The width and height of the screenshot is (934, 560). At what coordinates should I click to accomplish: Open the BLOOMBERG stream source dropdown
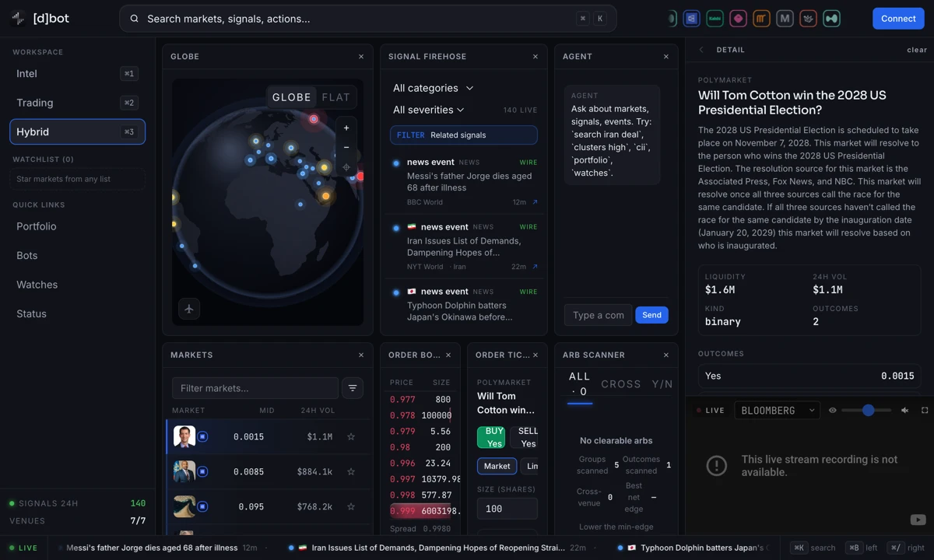pos(777,410)
